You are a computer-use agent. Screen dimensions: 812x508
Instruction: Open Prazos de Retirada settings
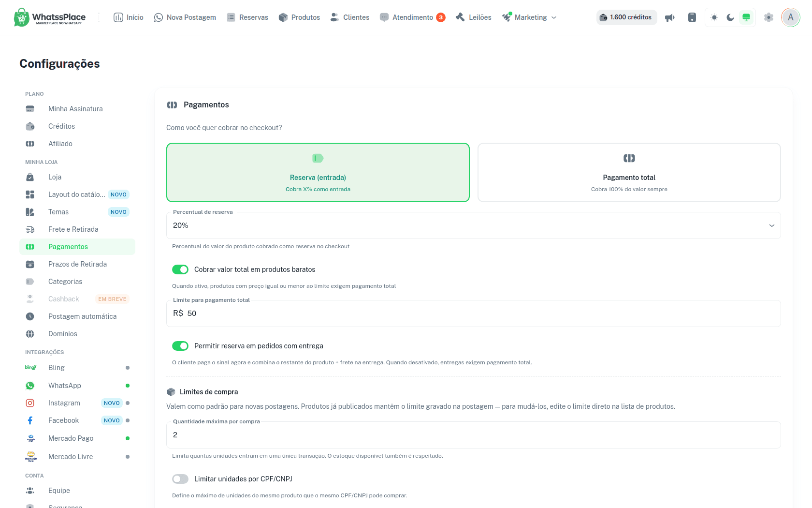coord(77,264)
